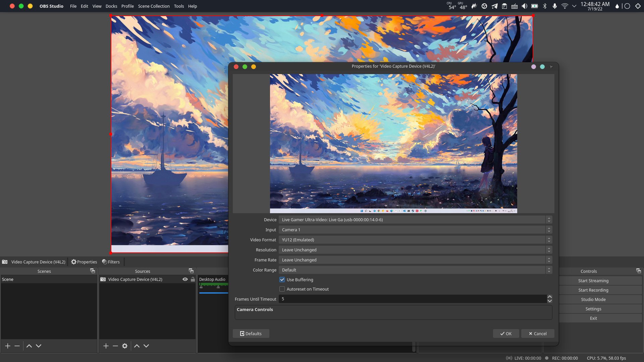This screenshot has width=644, height=362.
Task: Open the Edit menu
Action: pos(84,6)
